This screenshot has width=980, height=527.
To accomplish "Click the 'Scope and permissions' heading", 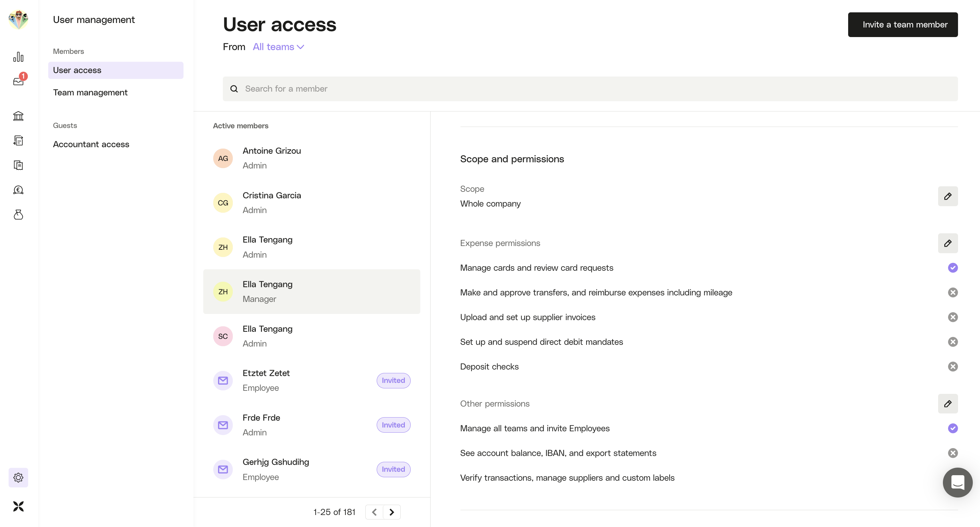I will [512, 159].
